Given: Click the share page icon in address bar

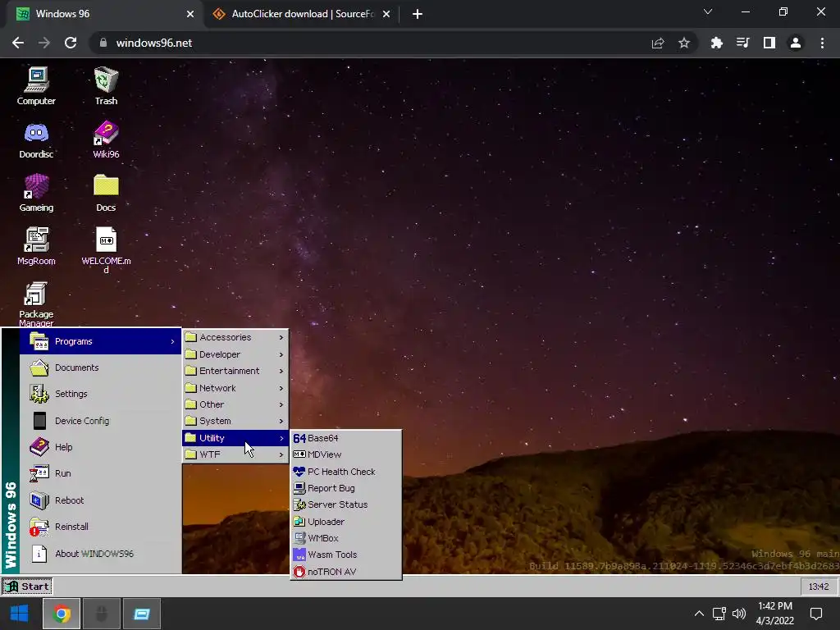Looking at the screenshot, I should click(658, 43).
